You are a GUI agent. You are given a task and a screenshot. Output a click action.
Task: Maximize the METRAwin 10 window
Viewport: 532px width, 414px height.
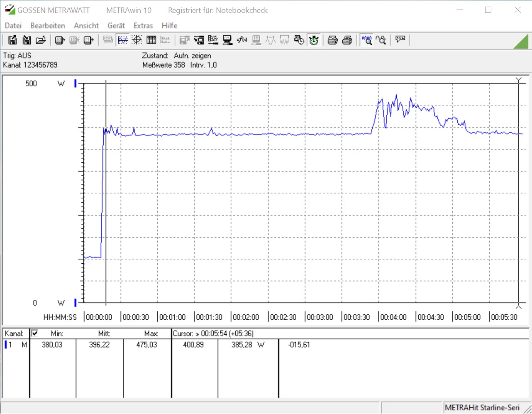[x=488, y=10]
